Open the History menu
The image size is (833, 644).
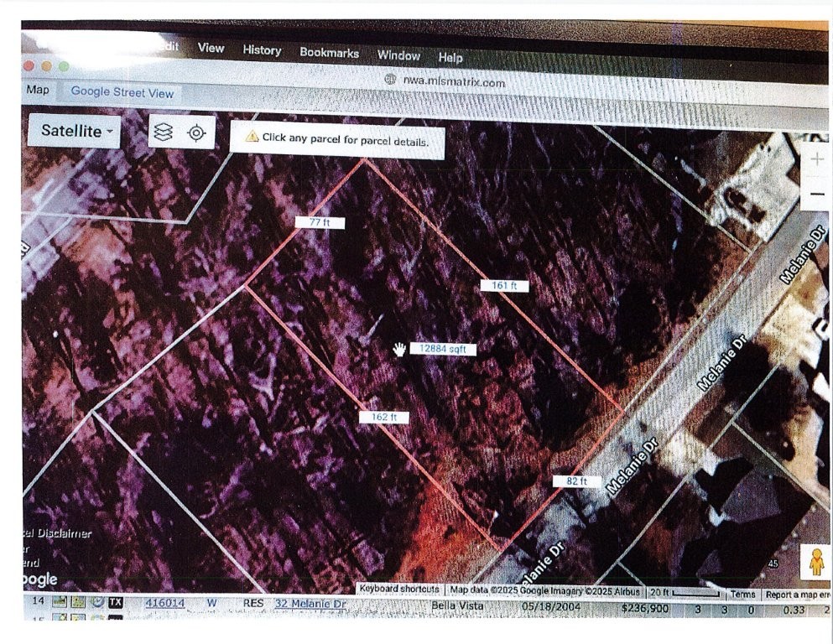(262, 50)
